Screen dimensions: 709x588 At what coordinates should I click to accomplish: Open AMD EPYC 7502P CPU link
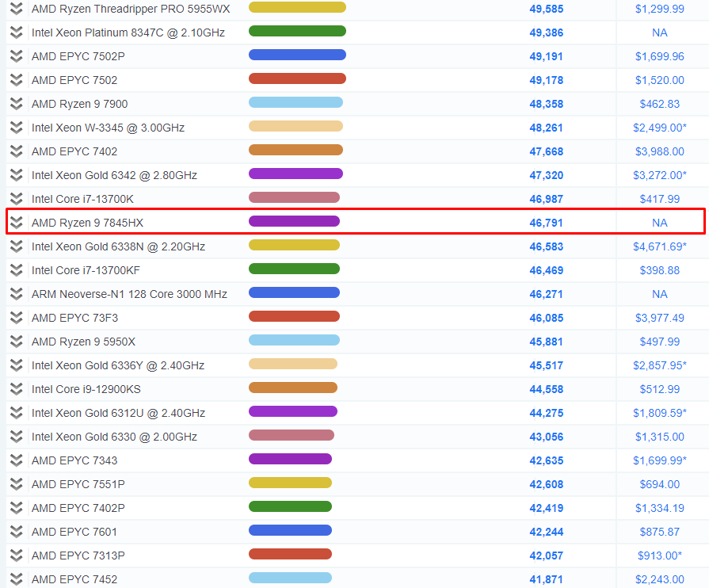point(78,56)
